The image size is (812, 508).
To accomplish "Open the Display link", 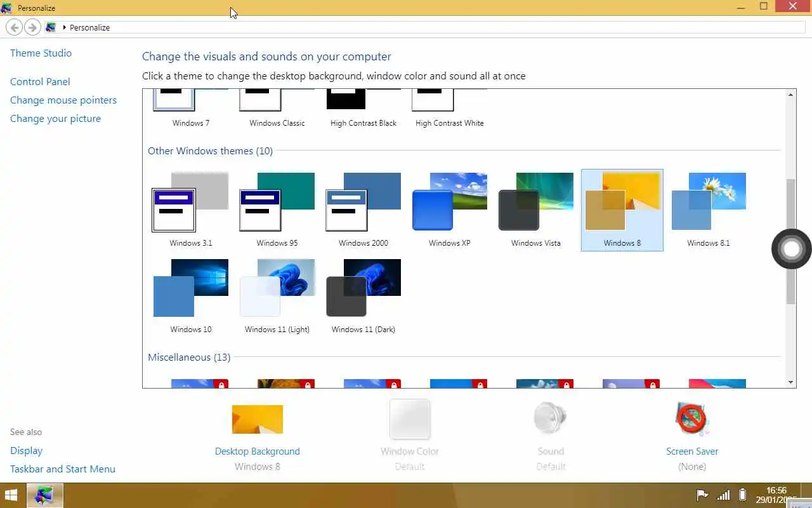I will [26, 450].
